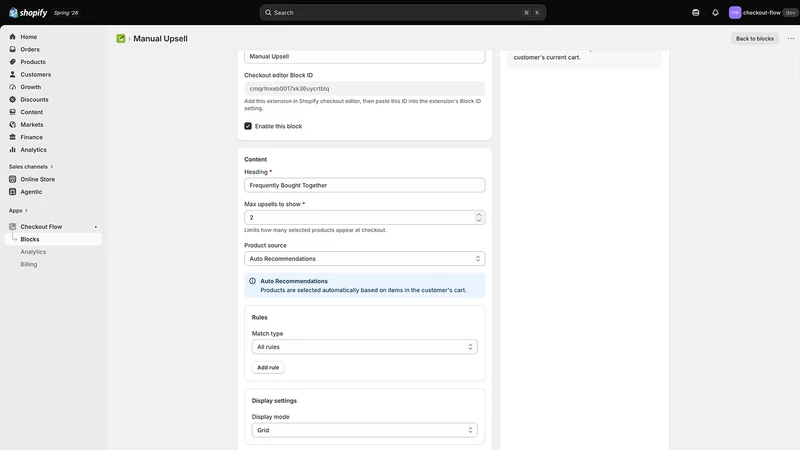
Task: Increase Max upsells stepper value
Action: 479,214
